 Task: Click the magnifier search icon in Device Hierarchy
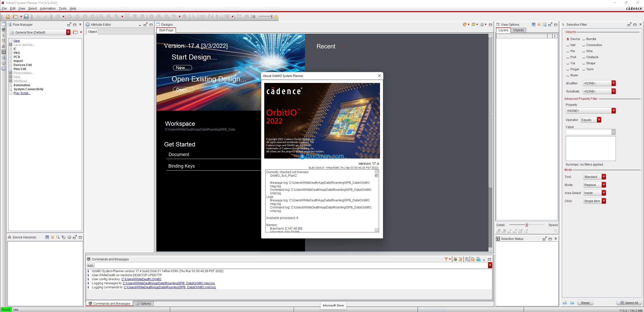[58, 237]
